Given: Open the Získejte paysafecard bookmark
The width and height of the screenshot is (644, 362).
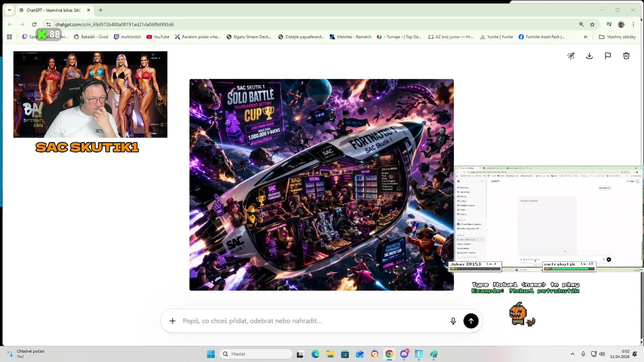Looking at the screenshot, I should click(x=301, y=37).
